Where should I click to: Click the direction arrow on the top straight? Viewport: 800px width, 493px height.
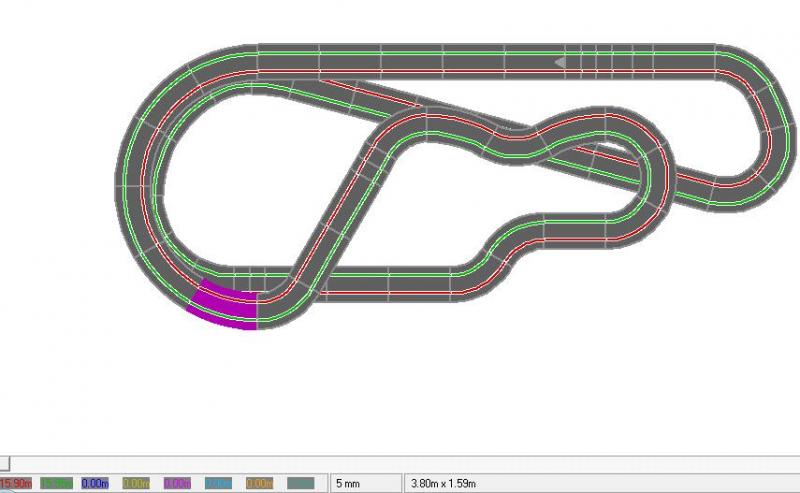click(x=561, y=62)
